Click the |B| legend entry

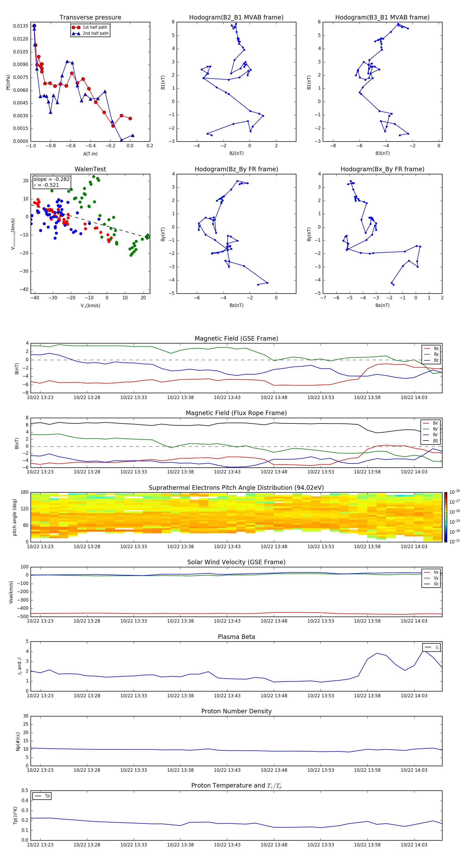[431, 441]
